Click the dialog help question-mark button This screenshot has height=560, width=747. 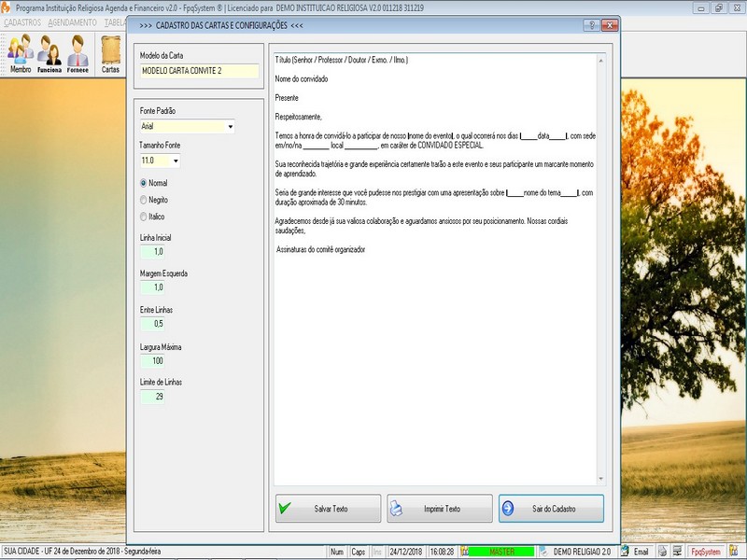coord(592,25)
